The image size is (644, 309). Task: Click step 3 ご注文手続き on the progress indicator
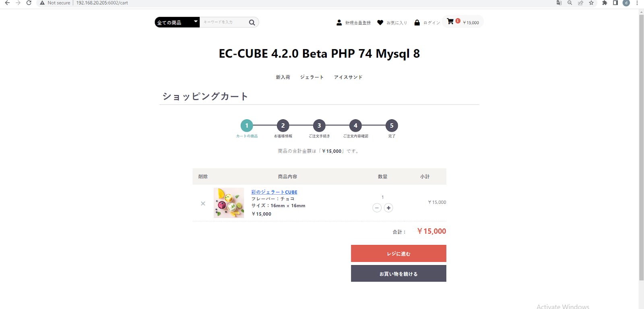[319, 125]
